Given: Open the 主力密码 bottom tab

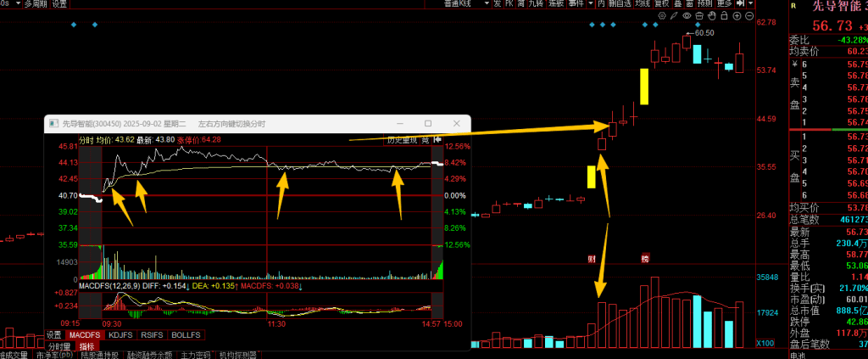Looking at the screenshot, I should 197,355.
